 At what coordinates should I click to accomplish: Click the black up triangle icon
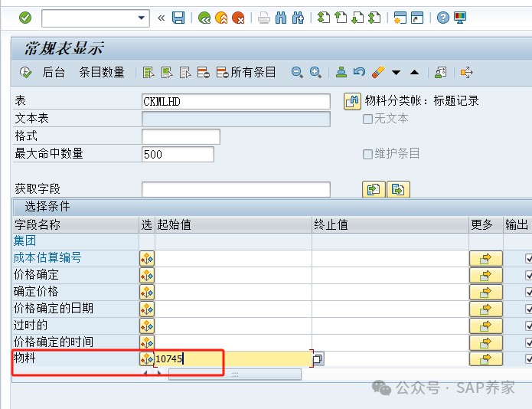[x=414, y=72]
